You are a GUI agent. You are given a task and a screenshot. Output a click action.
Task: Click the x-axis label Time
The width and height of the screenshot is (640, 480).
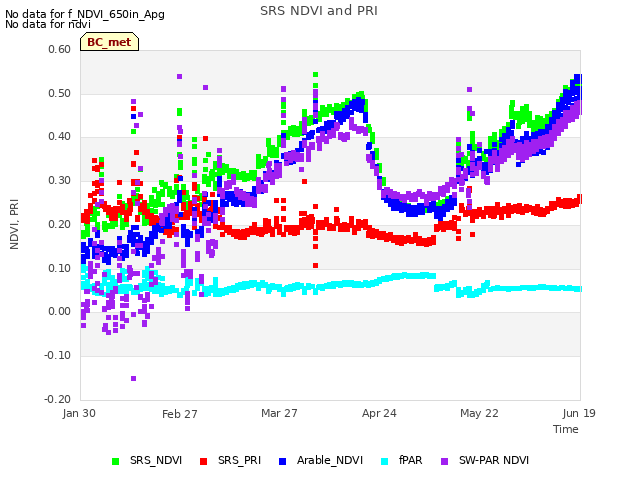click(x=566, y=429)
